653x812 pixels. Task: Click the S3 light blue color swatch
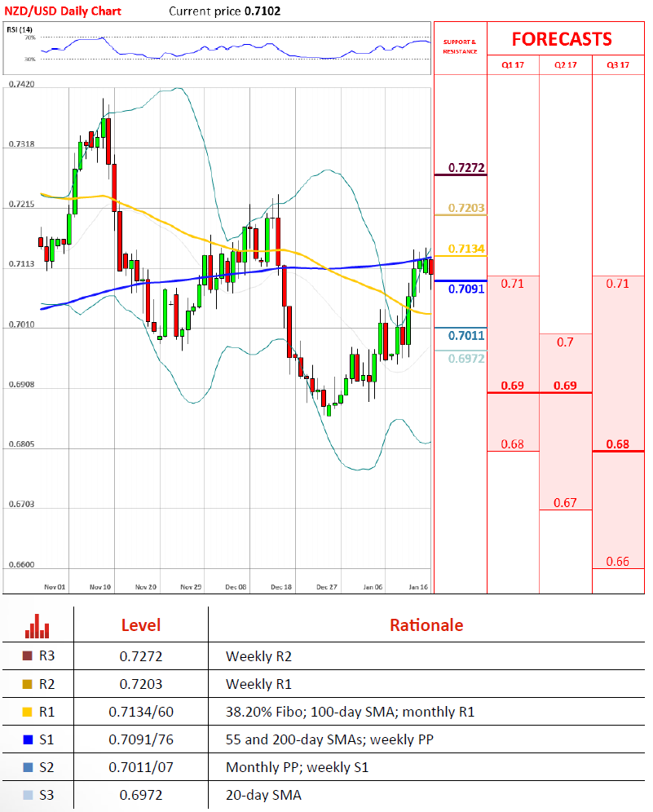coord(28,795)
